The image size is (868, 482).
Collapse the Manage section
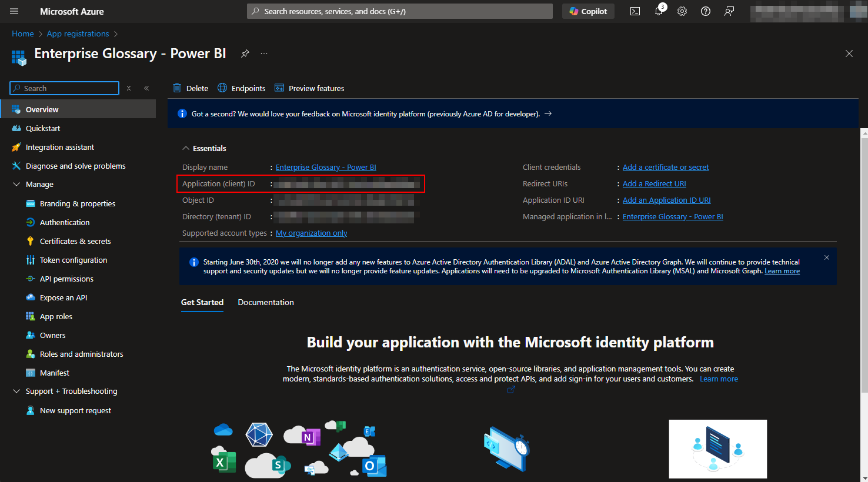pyautogui.click(x=16, y=184)
